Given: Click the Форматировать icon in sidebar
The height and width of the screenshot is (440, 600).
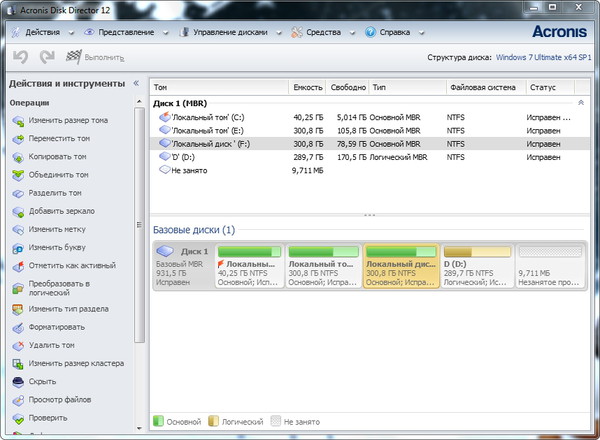Looking at the screenshot, I should point(18,327).
